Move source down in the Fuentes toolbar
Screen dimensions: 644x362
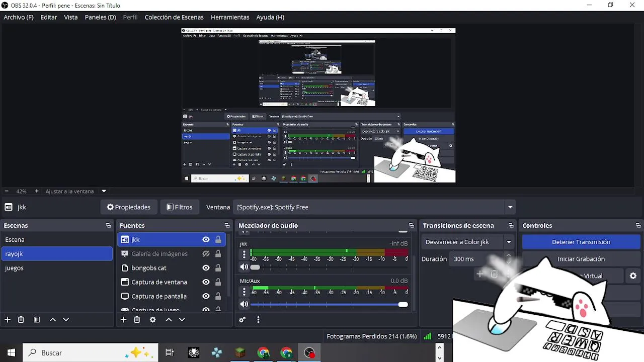pos(182,320)
